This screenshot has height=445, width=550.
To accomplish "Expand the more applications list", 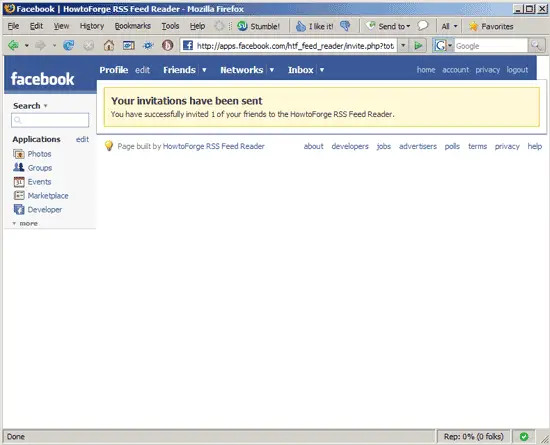I will pos(25,223).
